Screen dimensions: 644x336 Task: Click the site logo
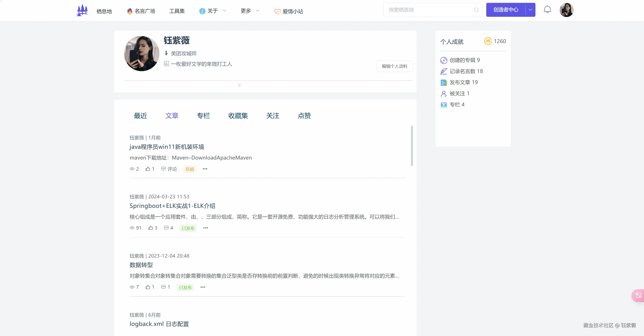[82, 10]
